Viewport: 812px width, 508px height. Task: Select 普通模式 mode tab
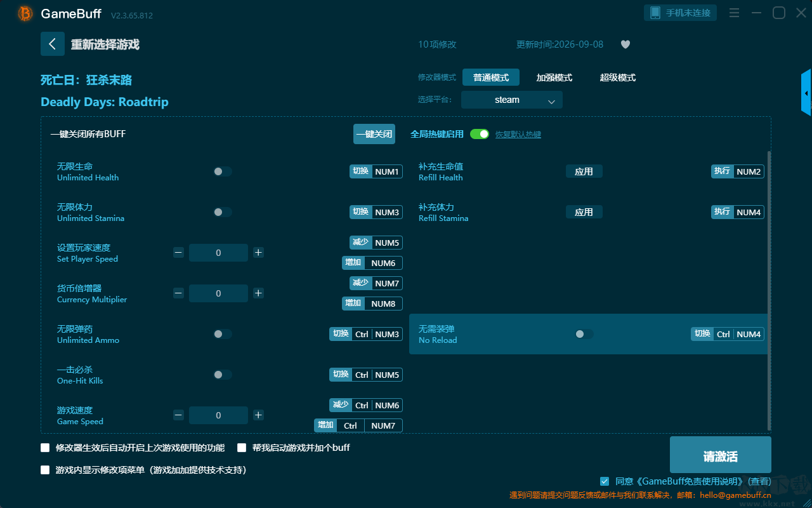(491, 77)
